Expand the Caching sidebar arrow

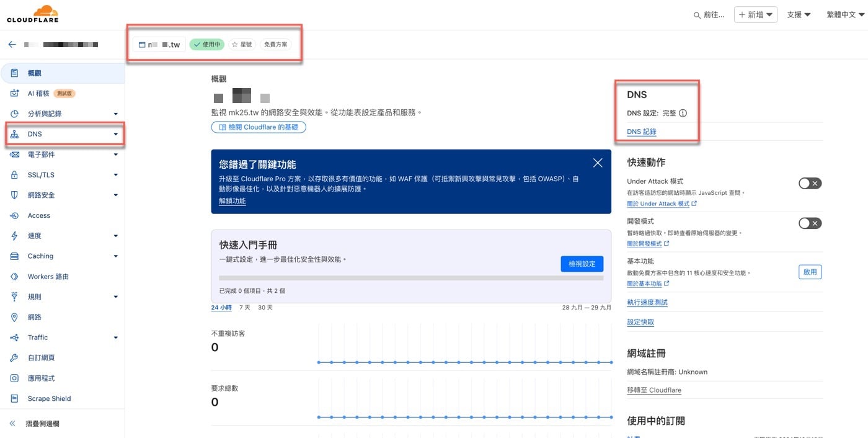click(x=116, y=256)
